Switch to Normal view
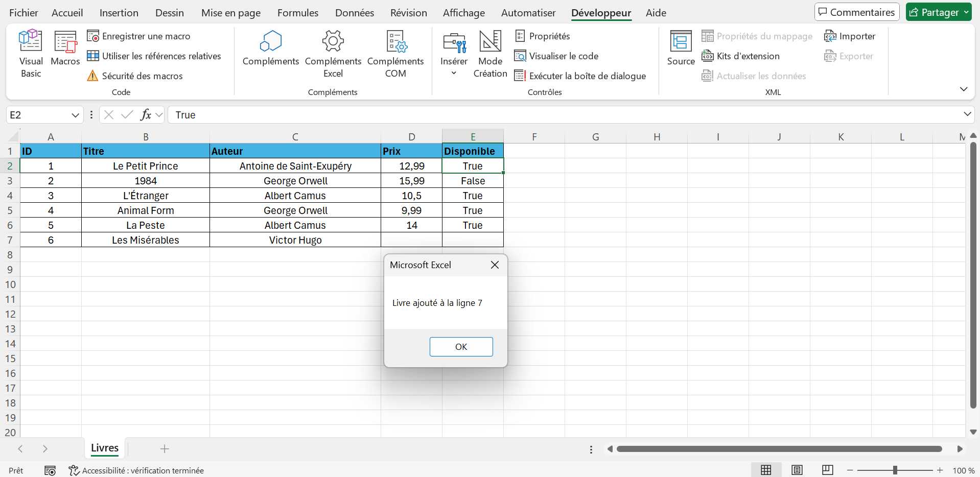 [766, 470]
